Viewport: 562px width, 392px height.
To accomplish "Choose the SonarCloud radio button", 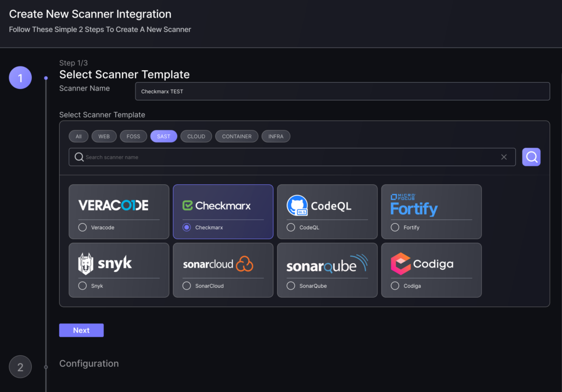I will coord(187,286).
